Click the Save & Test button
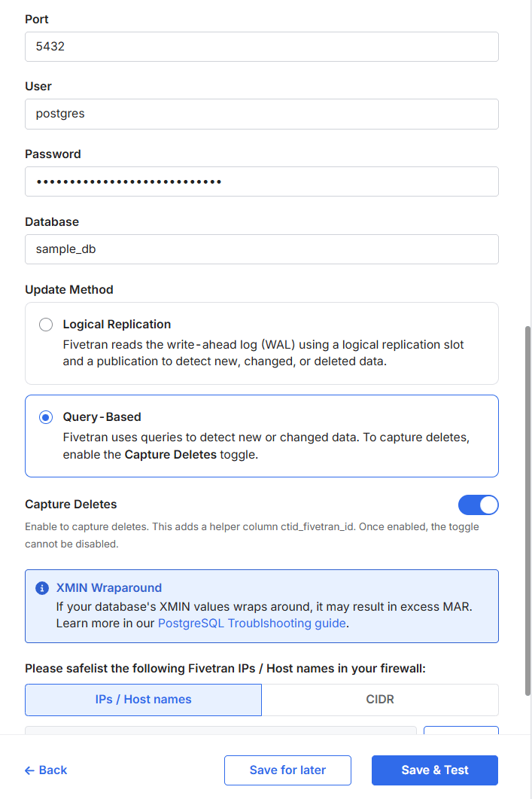This screenshot has width=532, height=799. [x=434, y=770]
